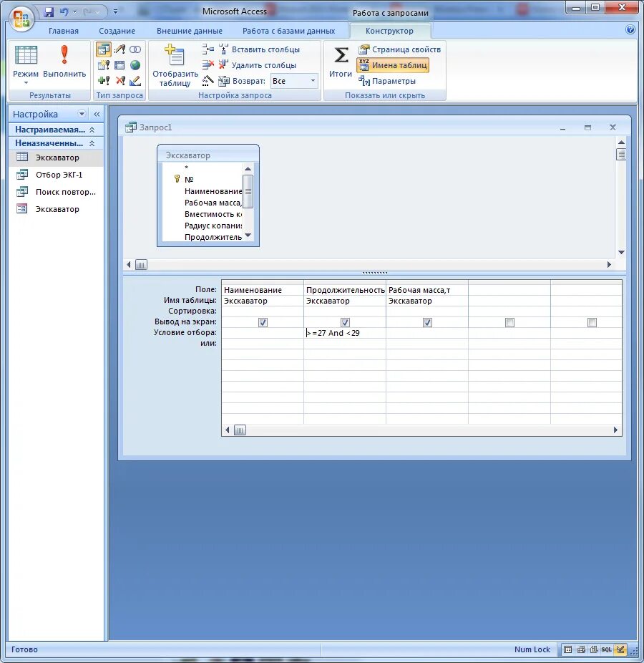This screenshot has height=663, width=644.
Task: Switch to Datasheet view in status bar
Action: coord(568,649)
